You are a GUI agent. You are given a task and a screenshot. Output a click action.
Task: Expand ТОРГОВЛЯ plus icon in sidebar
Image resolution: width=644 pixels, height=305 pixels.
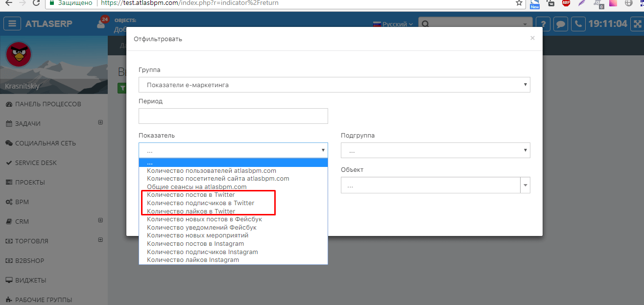(100, 240)
